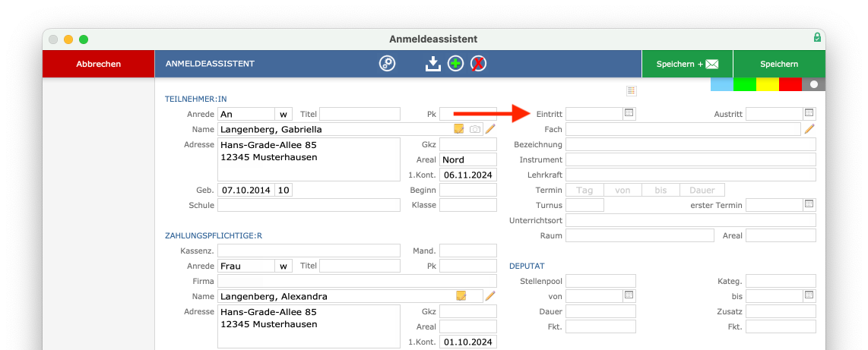Click the Turnus field
The height and width of the screenshot is (350, 868).
584,205
